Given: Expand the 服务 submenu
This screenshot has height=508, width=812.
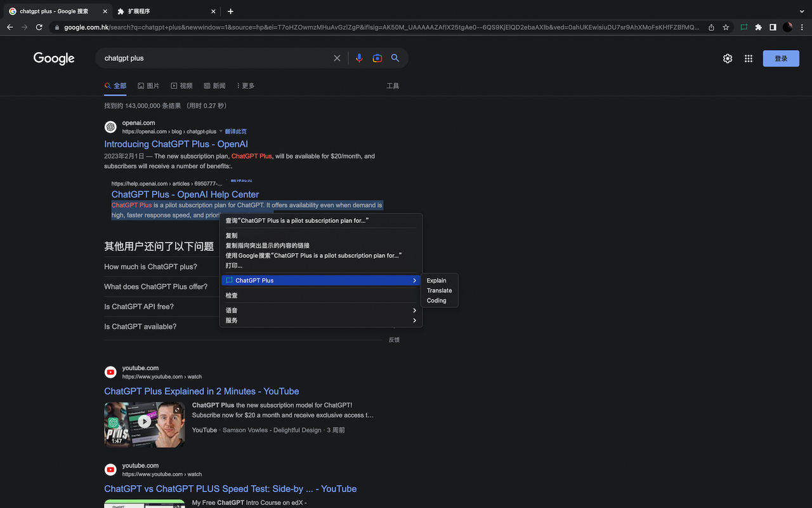Looking at the screenshot, I should [x=321, y=321].
